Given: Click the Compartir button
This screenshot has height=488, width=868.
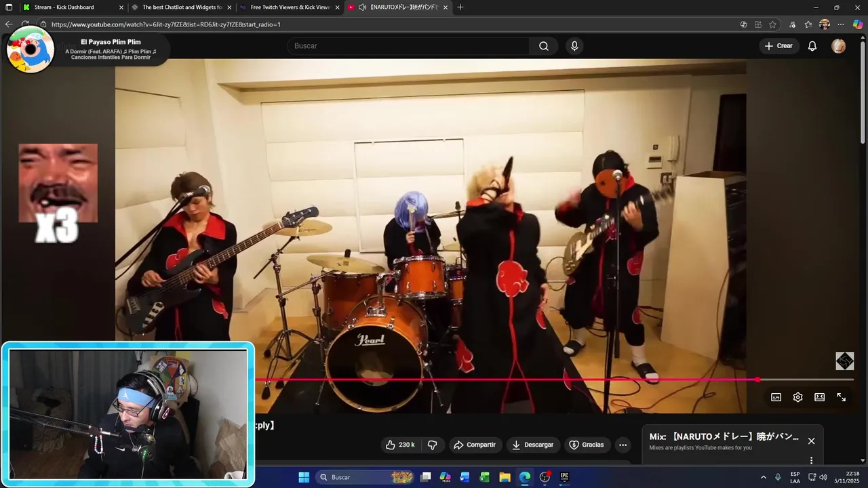Looking at the screenshot, I should click(x=475, y=445).
